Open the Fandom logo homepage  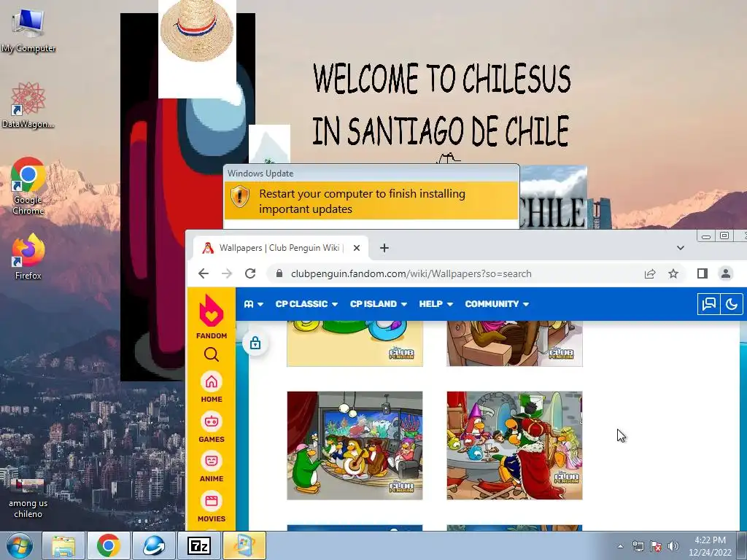pyautogui.click(x=211, y=316)
